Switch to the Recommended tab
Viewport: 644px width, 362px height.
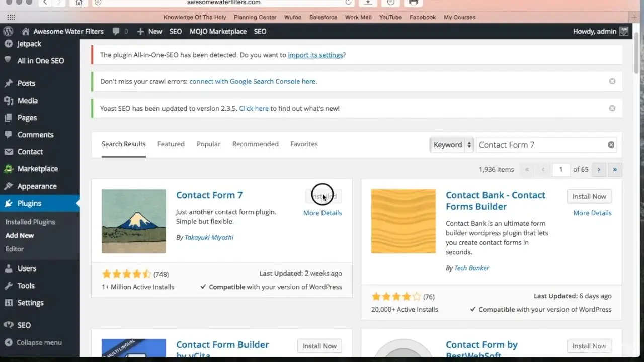click(x=256, y=144)
